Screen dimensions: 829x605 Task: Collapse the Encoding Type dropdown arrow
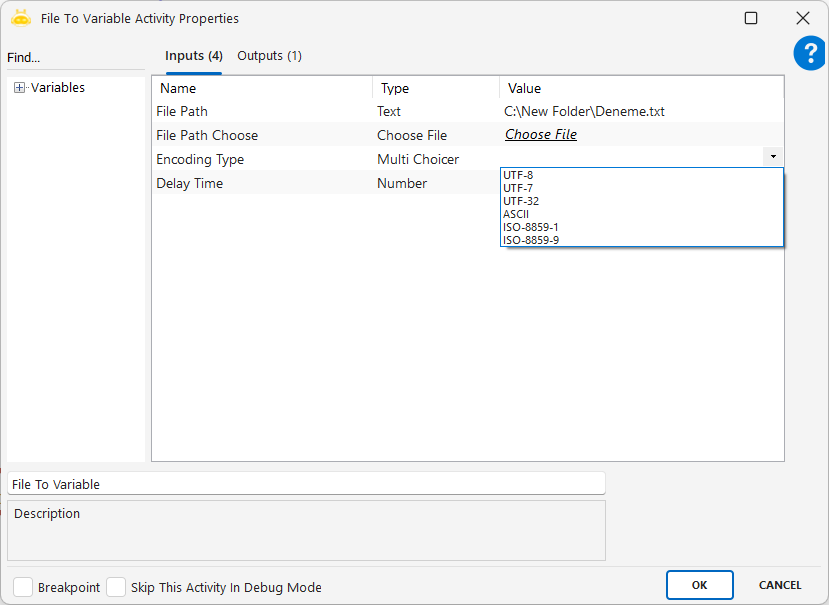(x=773, y=157)
